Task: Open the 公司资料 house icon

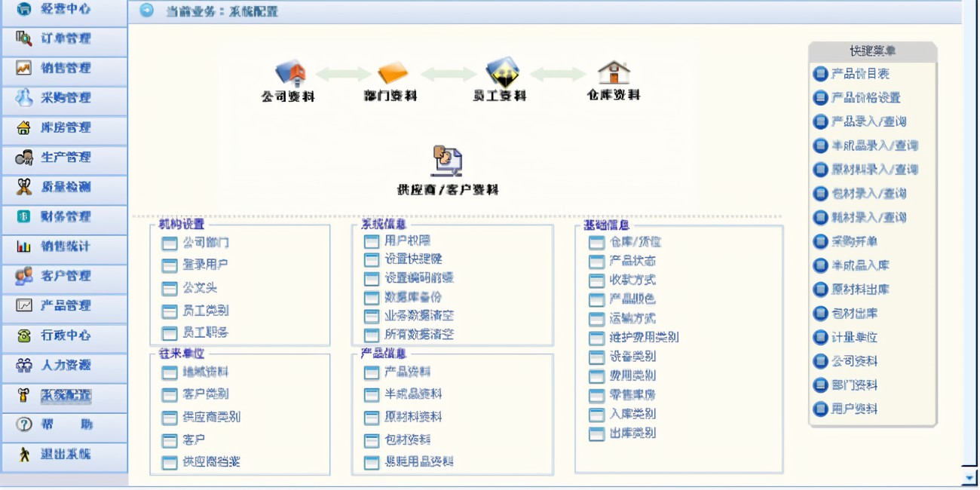Action: coord(289,72)
